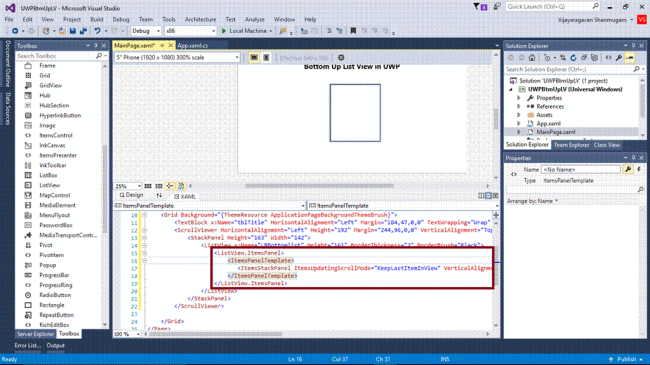Viewport: 650px width, 365px height.
Task: Open the Output panel
Action: pos(56,346)
